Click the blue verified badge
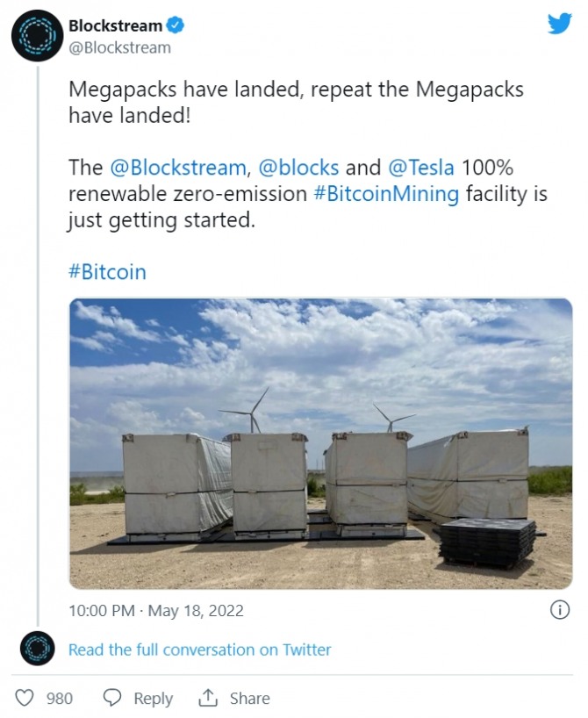The height and width of the screenshot is (718, 588). (176, 25)
